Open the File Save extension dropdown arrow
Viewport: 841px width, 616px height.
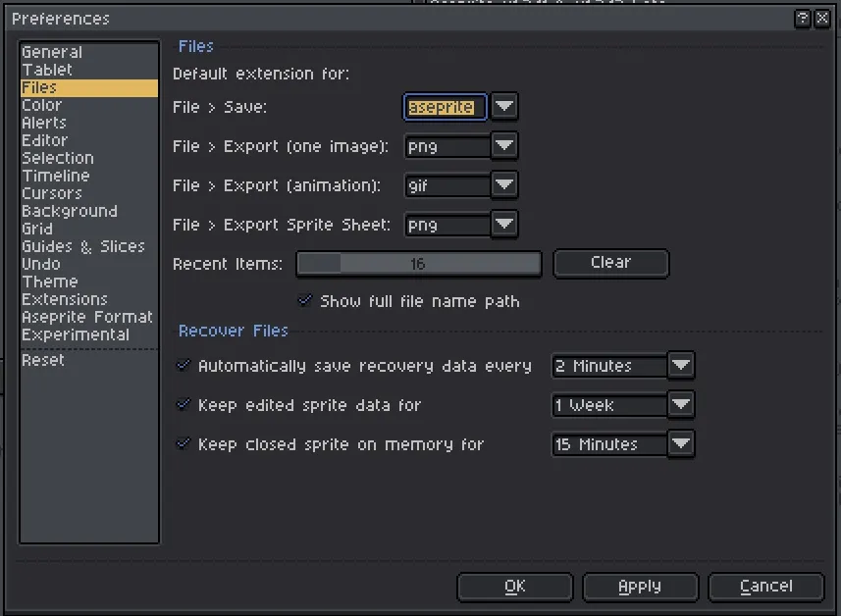coord(504,107)
